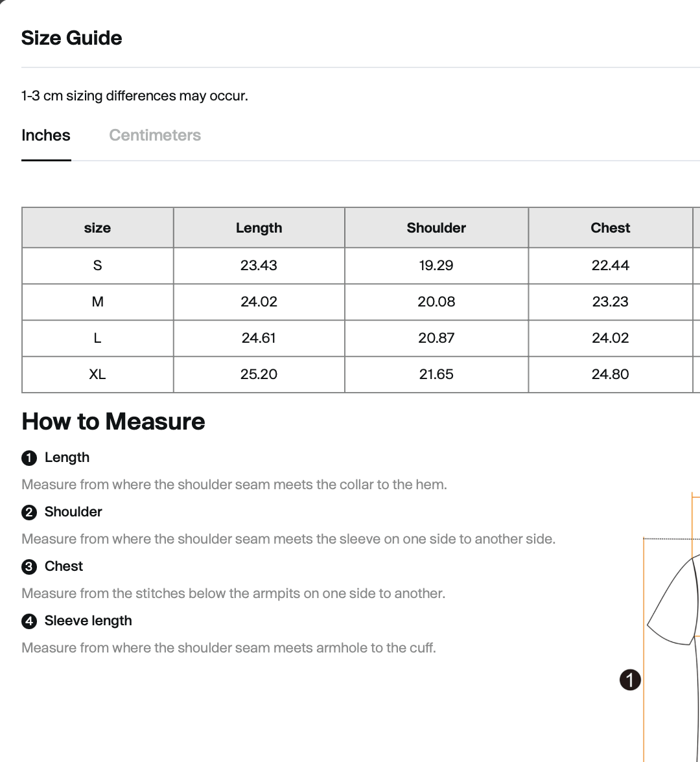Click the S length value 23.43
The height and width of the screenshot is (762, 700).
tap(259, 266)
